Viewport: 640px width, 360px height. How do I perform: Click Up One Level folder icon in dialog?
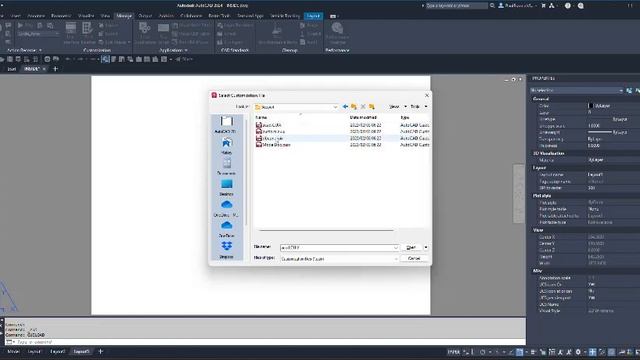[x=354, y=107]
